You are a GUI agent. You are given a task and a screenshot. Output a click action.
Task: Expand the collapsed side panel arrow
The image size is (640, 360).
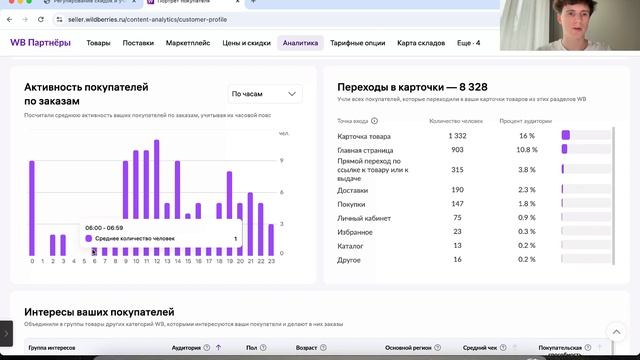(6, 333)
